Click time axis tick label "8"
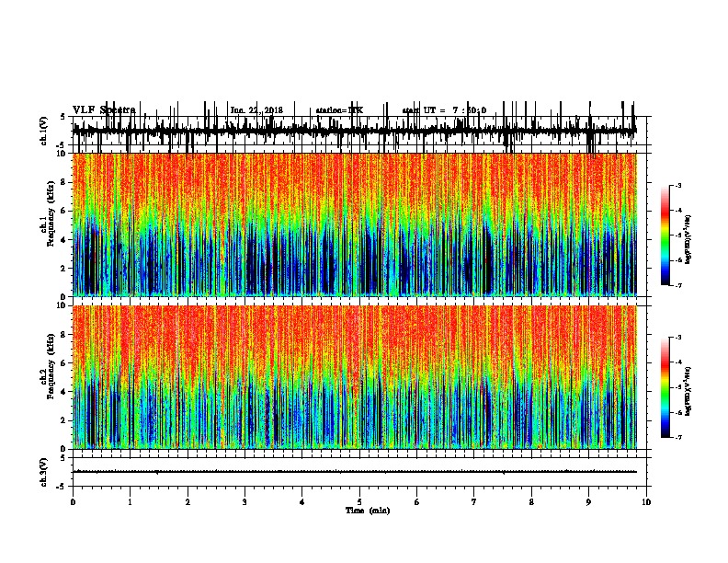The image size is (728, 563). pyautogui.click(x=531, y=502)
